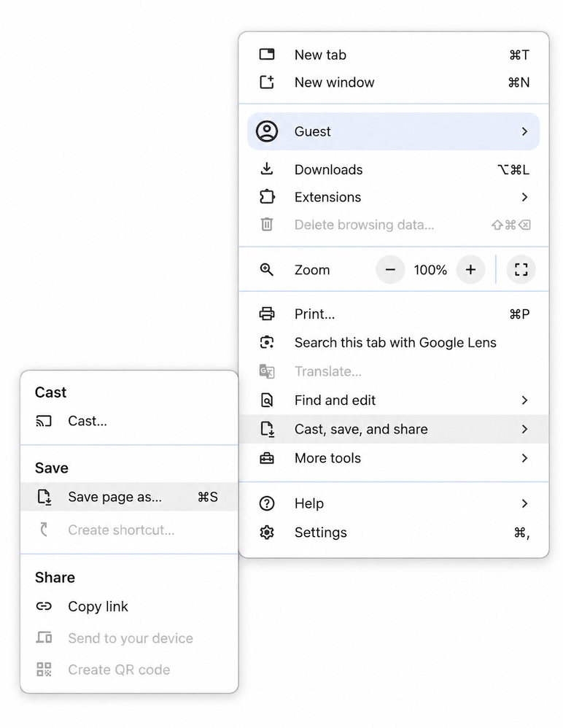Viewport: 563px width, 728px height.
Task: Open Settings from the menu
Action: (x=394, y=532)
